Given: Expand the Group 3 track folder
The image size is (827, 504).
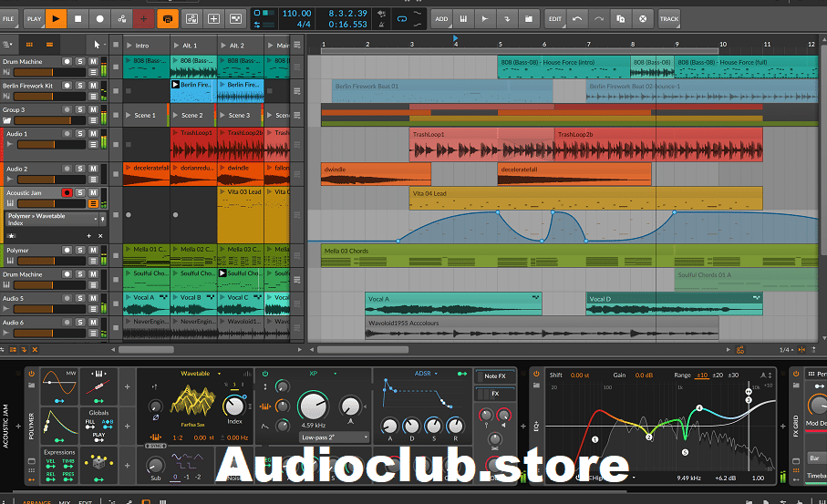Looking at the screenshot, I should click(x=8, y=119).
